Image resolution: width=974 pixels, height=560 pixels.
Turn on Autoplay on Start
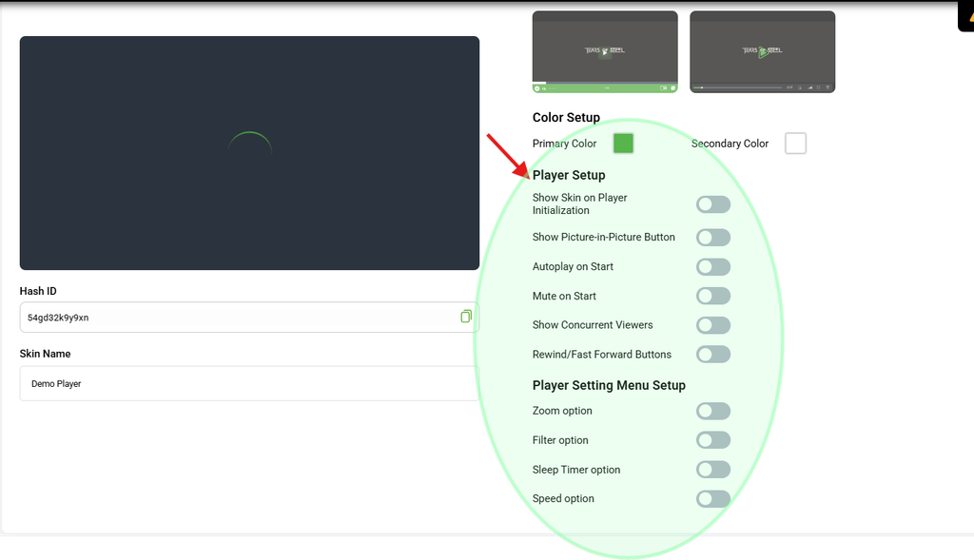click(x=713, y=267)
